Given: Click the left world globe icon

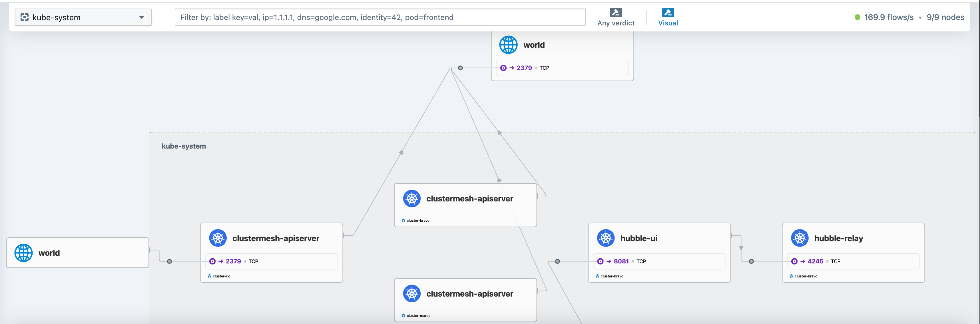Looking at the screenshot, I should [x=24, y=253].
